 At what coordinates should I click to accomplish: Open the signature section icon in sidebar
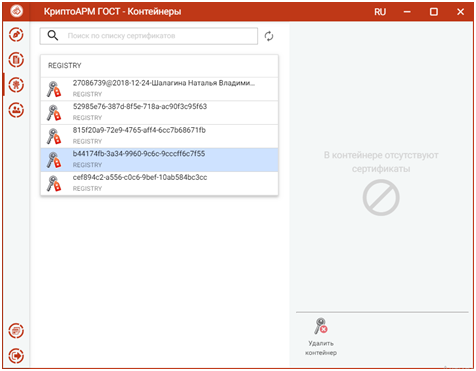point(16,35)
